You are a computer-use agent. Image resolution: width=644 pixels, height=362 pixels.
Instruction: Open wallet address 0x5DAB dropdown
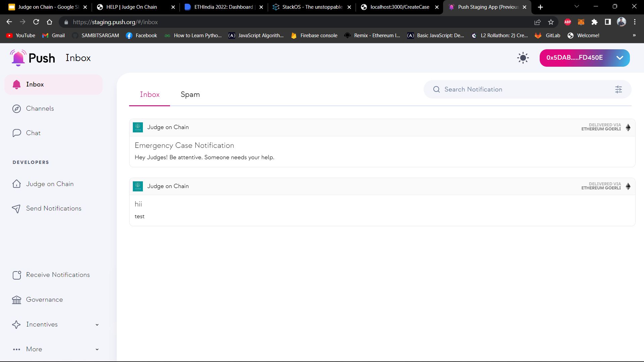click(x=584, y=58)
